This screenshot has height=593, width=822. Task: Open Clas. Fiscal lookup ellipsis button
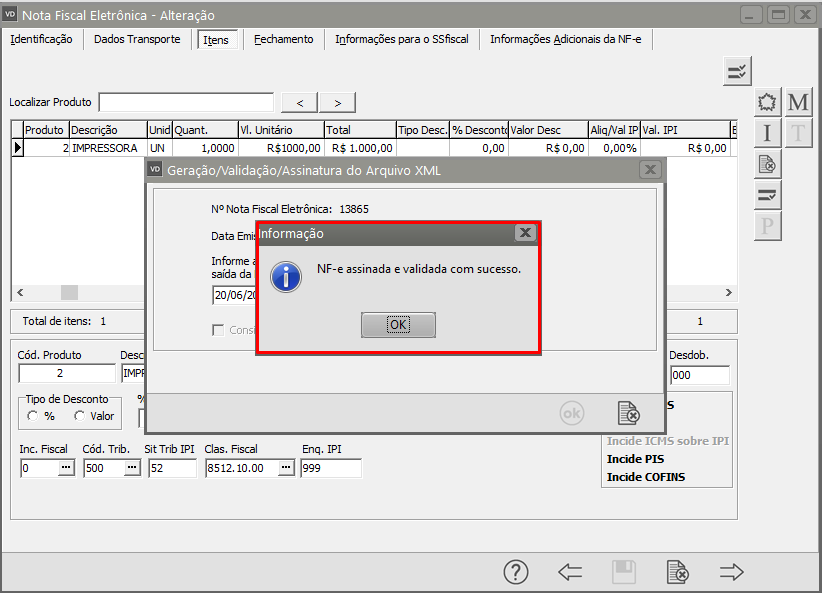[x=286, y=468]
